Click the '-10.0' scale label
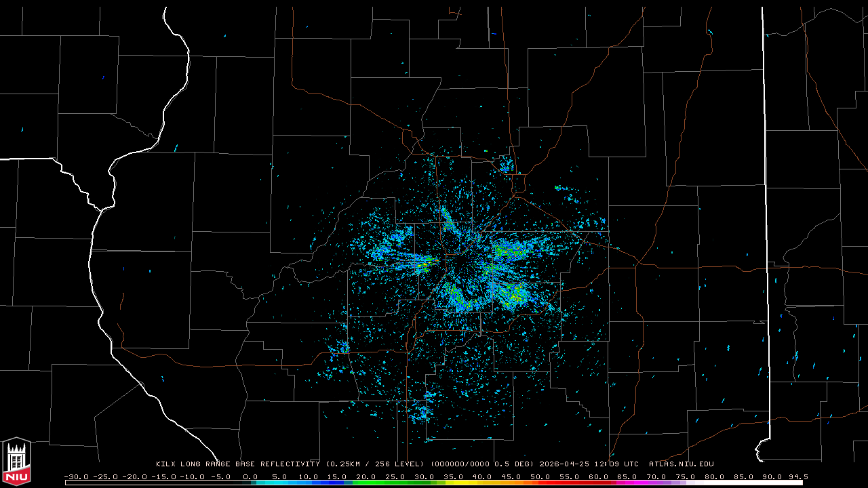 click(193, 476)
